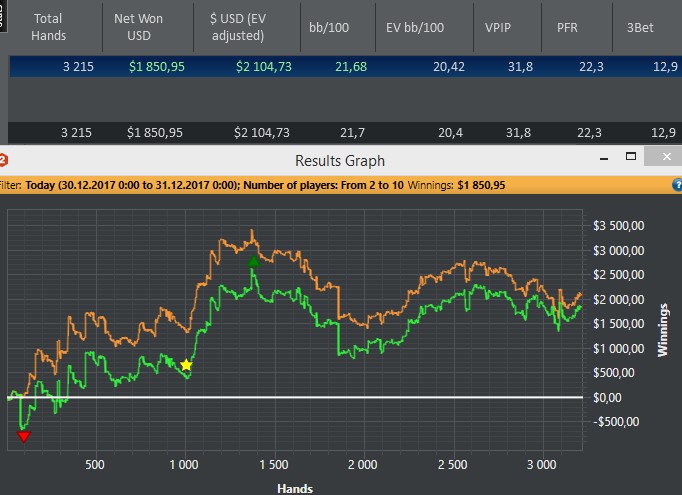Maximize the Results Graph window
Viewport: 682px width, 495px height.
click(631, 156)
